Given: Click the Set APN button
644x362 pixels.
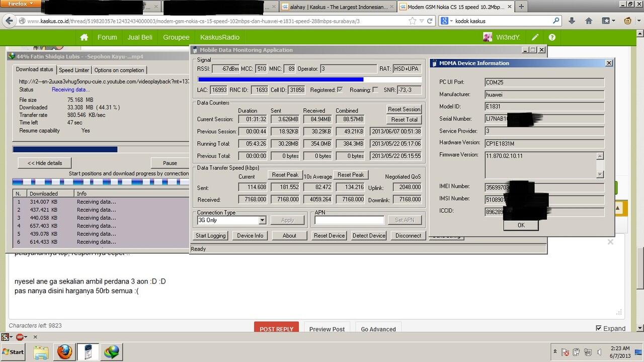Looking at the screenshot, I should (405, 220).
